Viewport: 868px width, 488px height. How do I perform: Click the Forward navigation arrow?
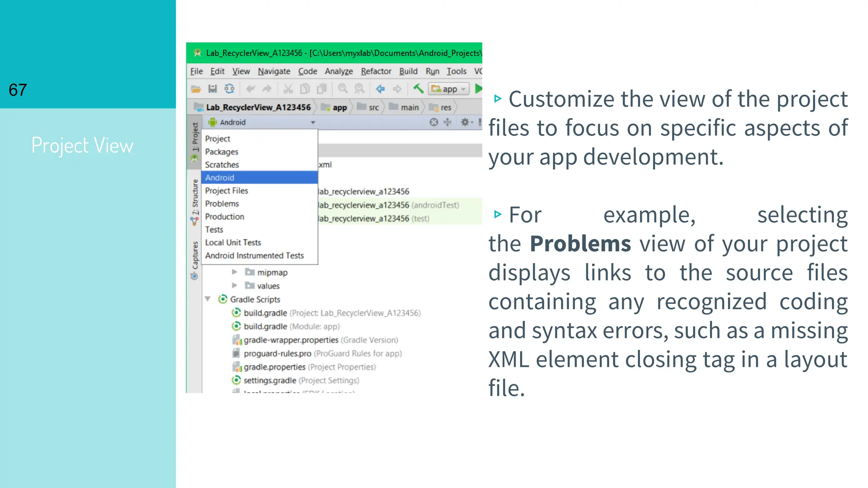tap(397, 89)
